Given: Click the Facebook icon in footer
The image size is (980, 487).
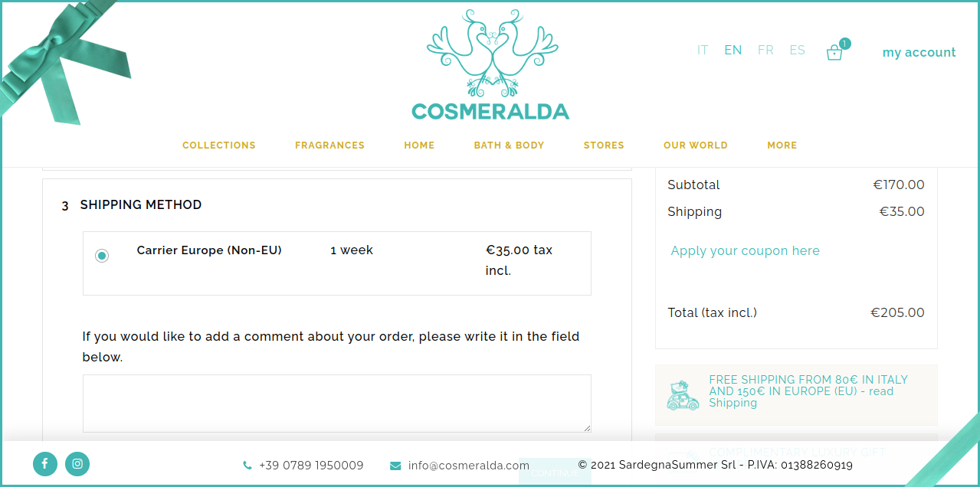Looking at the screenshot, I should pos(45,463).
